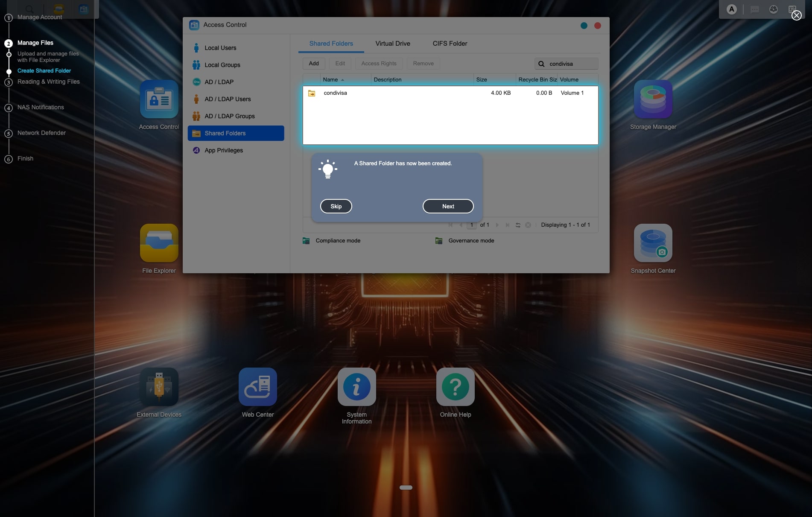Click the refresh icon in pagination bar
This screenshot has height=517, width=812.
pos(518,225)
